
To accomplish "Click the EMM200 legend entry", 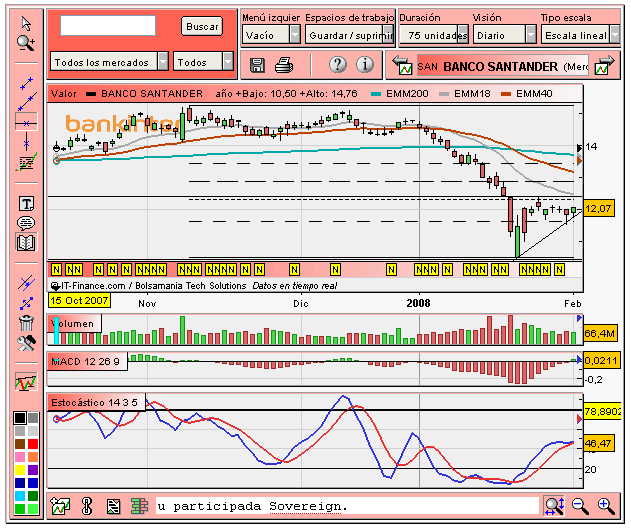I will coord(400,94).
